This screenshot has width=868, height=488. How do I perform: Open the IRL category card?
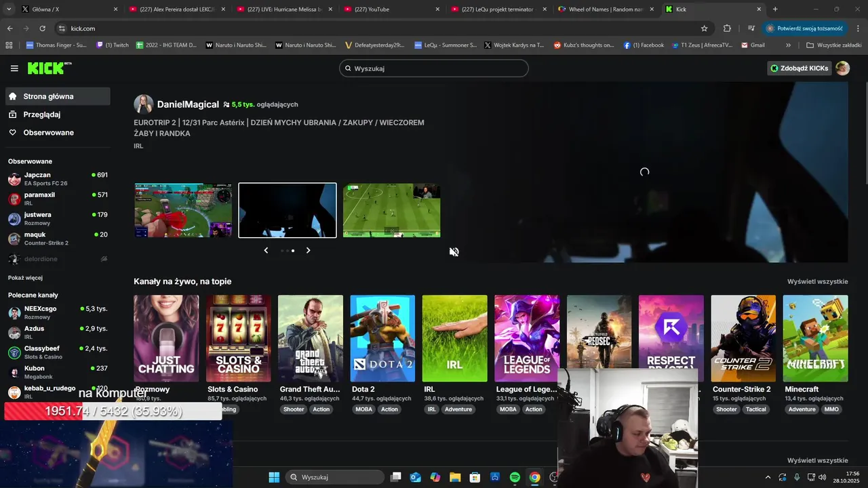[454, 338]
